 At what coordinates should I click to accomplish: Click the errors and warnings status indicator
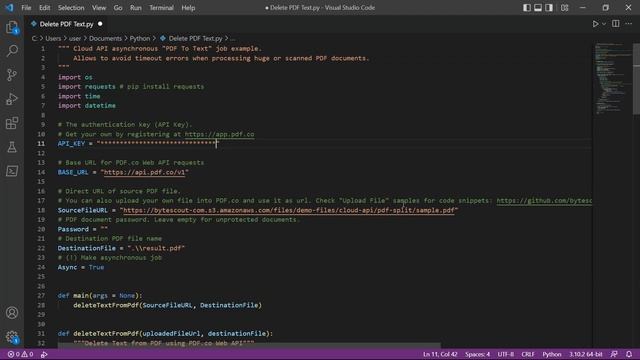(20, 354)
